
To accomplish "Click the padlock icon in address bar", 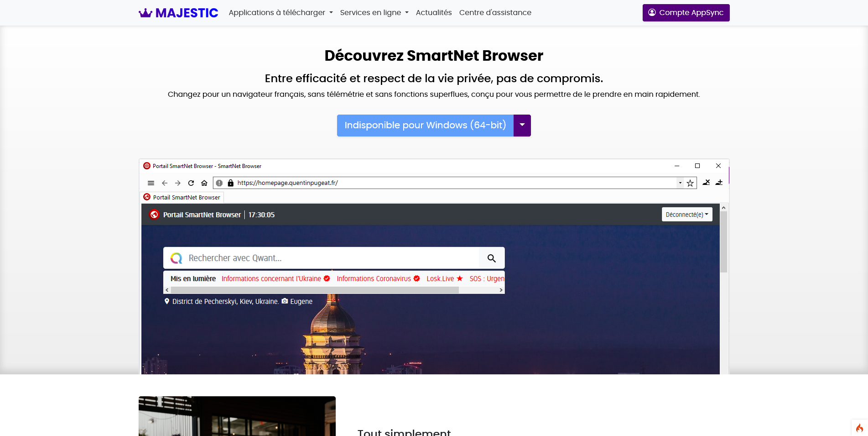I will click(x=231, y=183).
